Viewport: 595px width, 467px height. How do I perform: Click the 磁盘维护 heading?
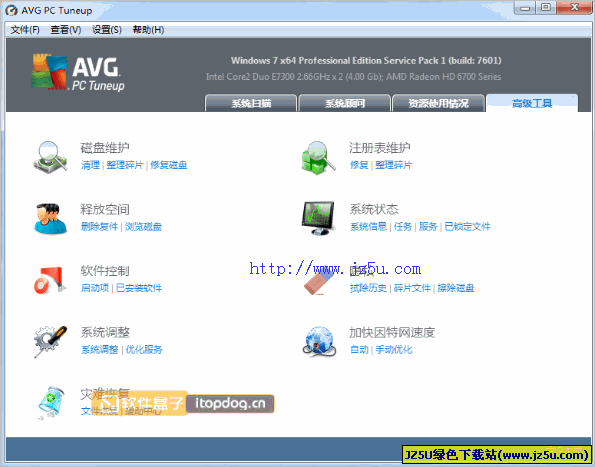(x=105, y=148)
